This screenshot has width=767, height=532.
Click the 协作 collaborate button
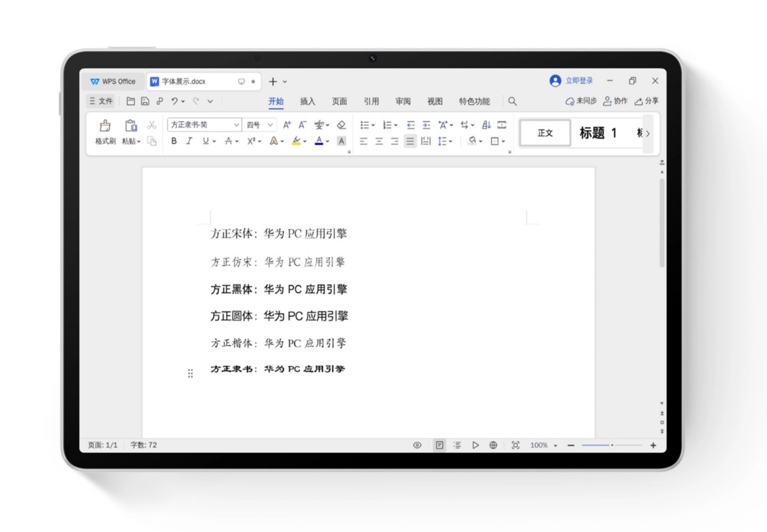(615, 101)
